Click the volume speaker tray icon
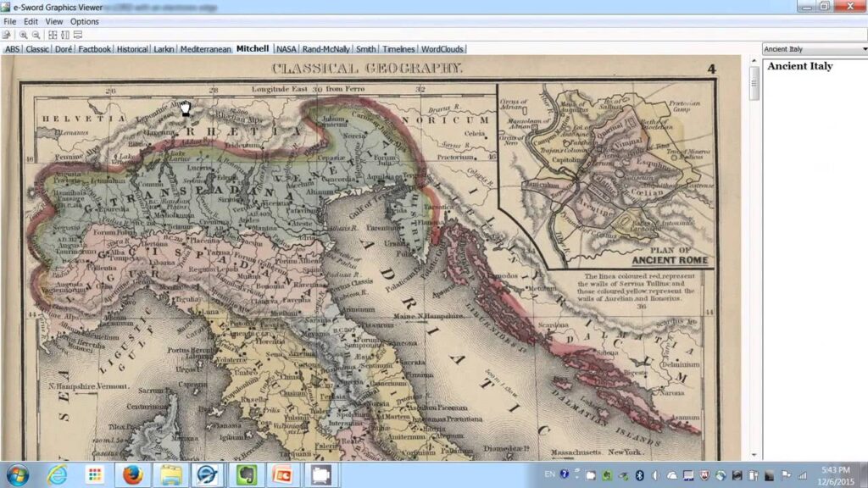This screenshot has width=868, height=488. (655, 475)
